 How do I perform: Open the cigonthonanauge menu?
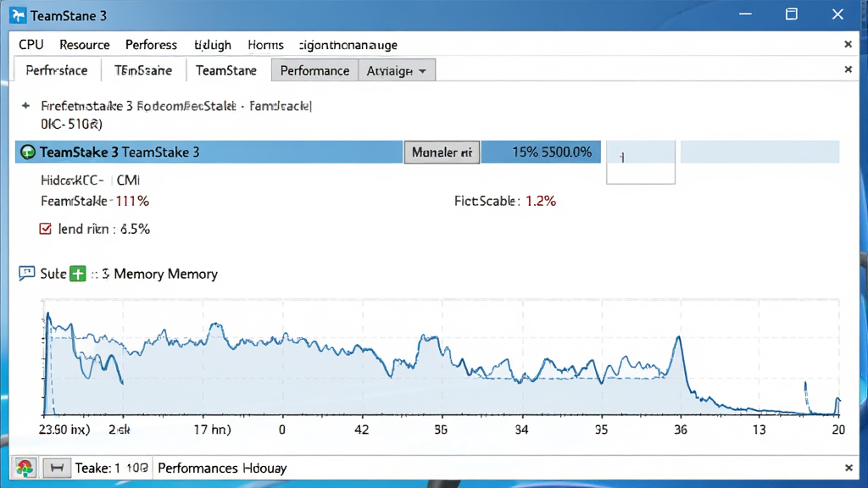[x=348, y=45]
